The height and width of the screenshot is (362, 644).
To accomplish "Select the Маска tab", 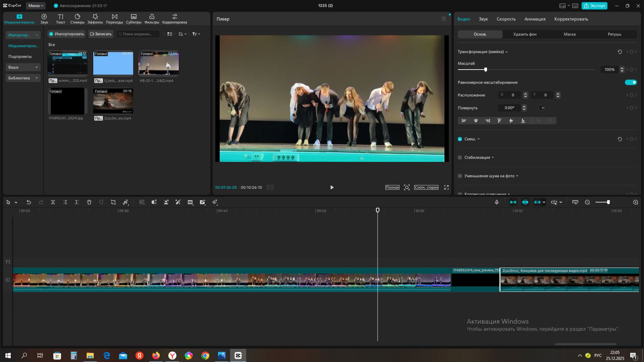I will (x=570, y=34).
